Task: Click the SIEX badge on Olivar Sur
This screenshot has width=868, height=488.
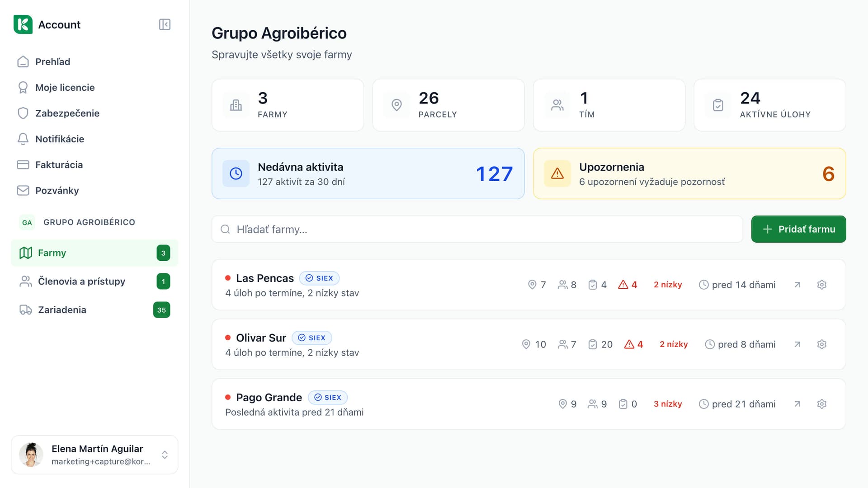Action: pos(312,338)
